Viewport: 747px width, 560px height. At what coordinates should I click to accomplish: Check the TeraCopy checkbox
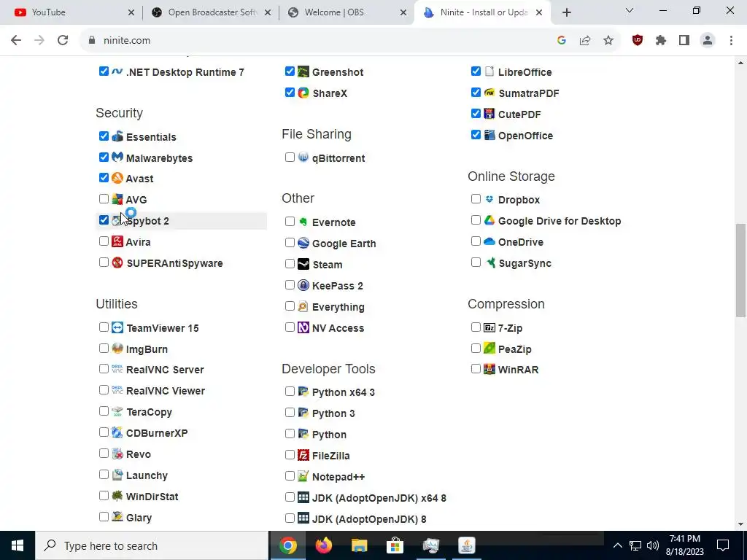coord(104,411)
